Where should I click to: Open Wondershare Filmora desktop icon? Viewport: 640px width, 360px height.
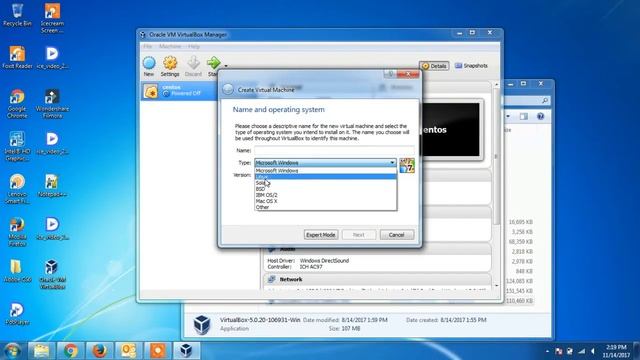(x=52, y=104)
